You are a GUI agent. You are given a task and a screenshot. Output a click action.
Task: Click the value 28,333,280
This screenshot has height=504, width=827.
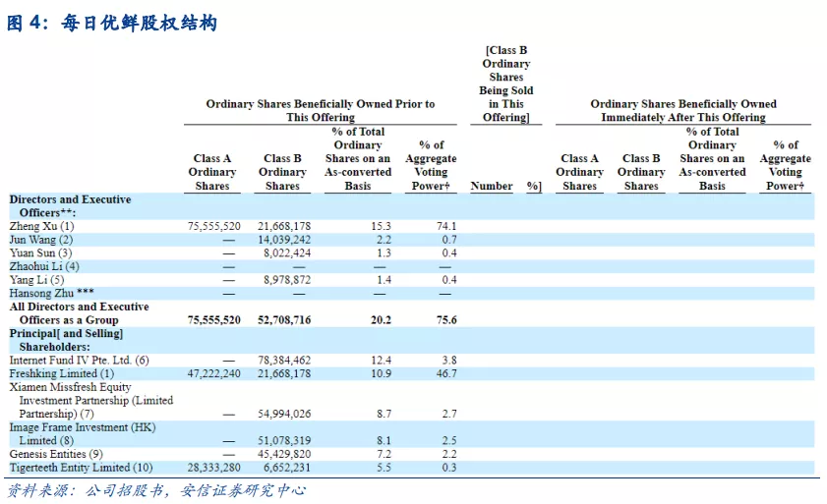214,468
